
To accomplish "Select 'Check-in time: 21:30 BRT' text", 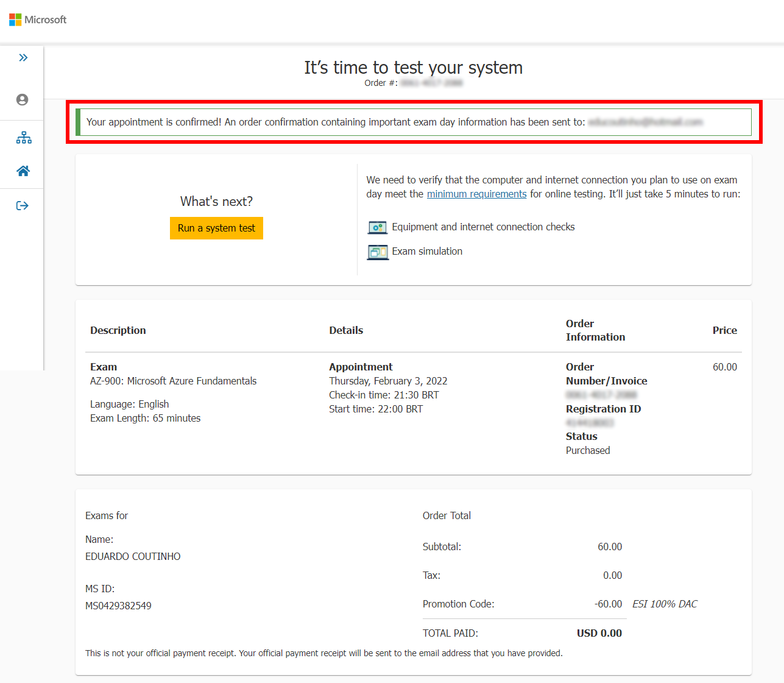I will pos(384,395).
